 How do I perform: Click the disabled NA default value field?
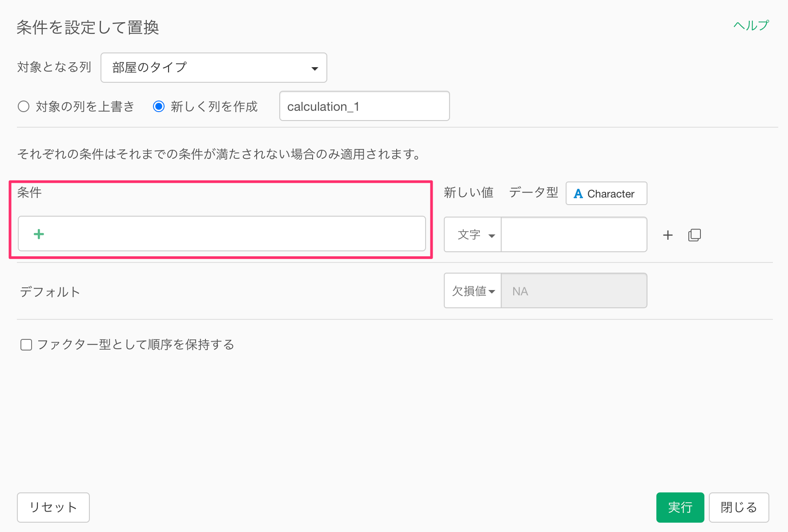574,291
